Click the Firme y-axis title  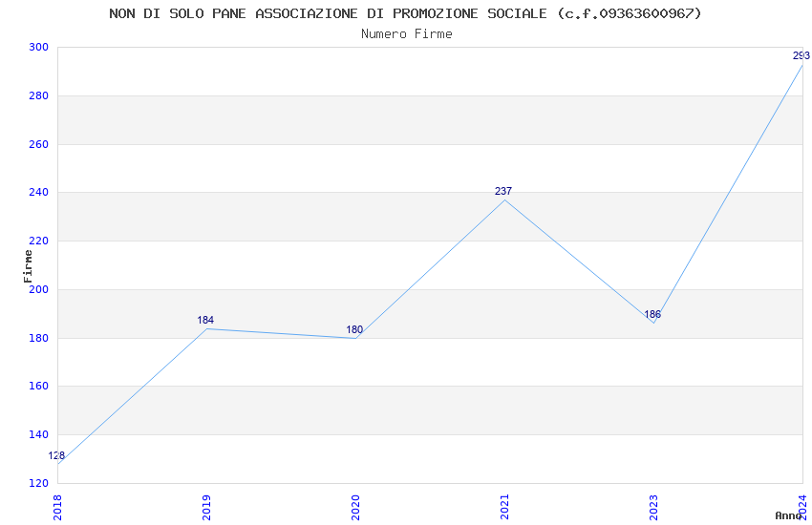[28, 266]
